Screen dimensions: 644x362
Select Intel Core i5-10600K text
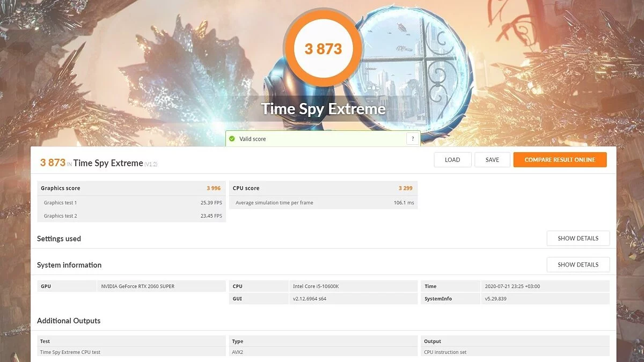316,286
